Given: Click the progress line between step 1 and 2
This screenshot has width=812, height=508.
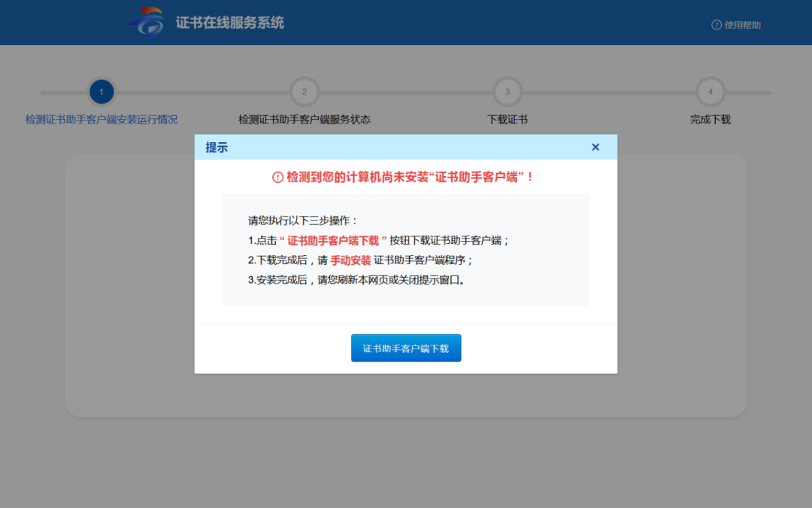Looking at the screenshot, I should pos(203,91).
